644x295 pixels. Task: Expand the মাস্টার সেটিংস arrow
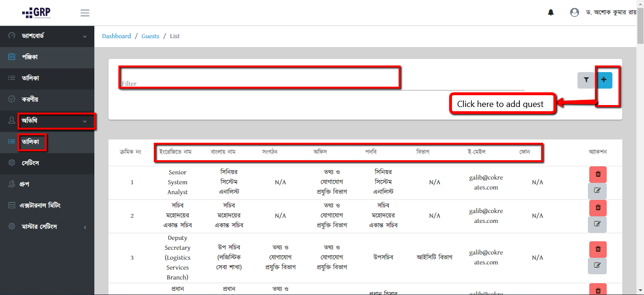pyautogui.click(x=85, y=227)
